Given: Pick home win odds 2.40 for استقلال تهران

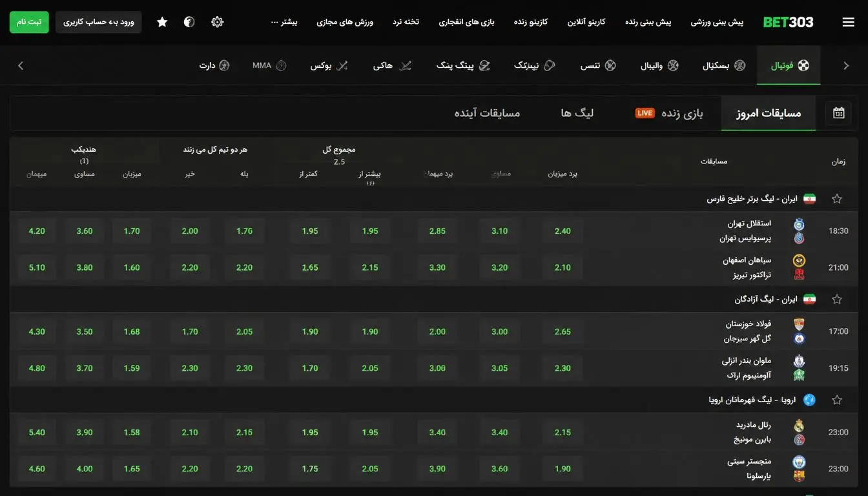Looking at the screenshot, I should point(563,231).
